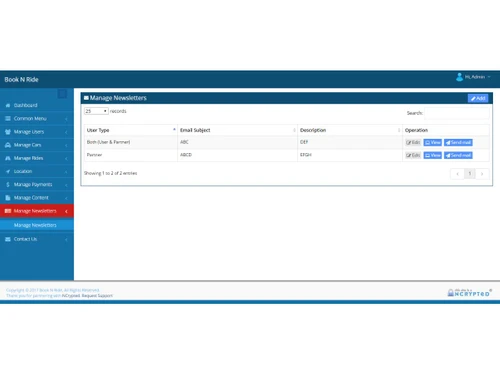Edit the Both (User & Partner) newsletter
Screen dimensions: 500x375
pyautogui.click(x=413, y=143)
